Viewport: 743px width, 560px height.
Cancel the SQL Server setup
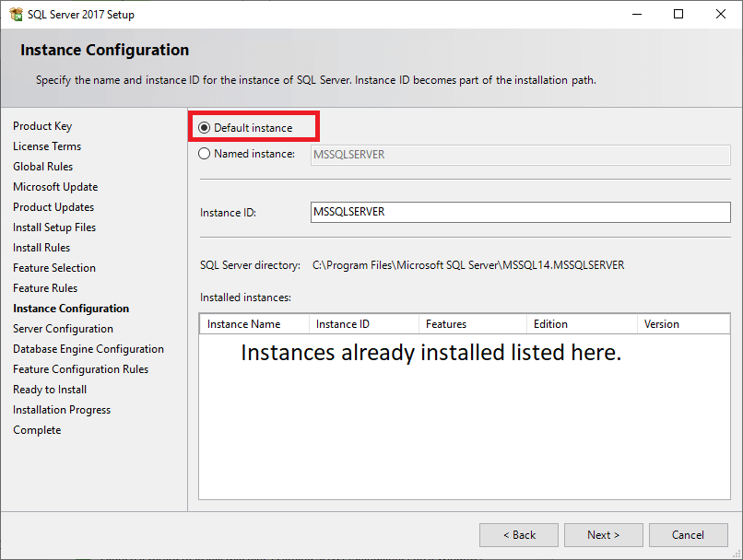[689, 535]
